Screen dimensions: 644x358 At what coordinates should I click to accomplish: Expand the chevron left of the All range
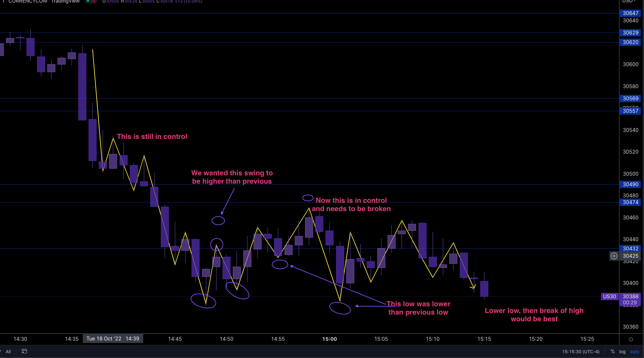coord(2,351)
